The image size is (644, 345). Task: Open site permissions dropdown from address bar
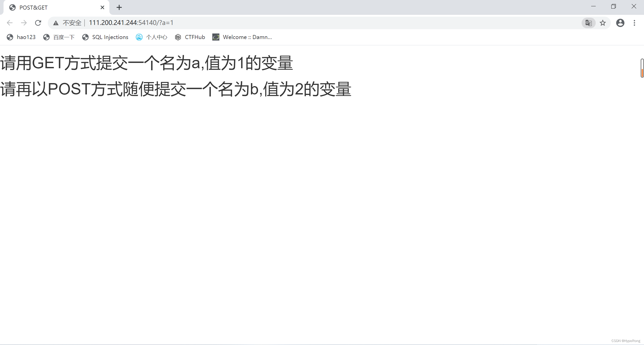[56, 23]
